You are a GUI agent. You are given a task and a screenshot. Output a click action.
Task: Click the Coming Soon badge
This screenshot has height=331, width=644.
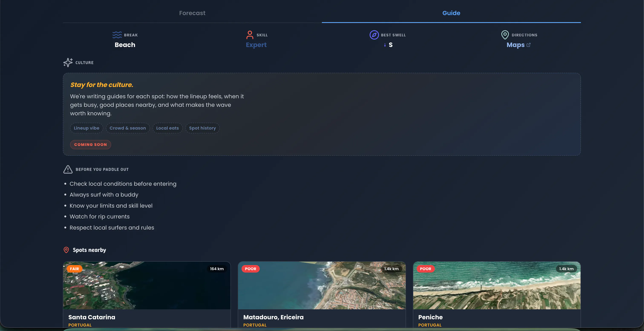click(x=91, y=144)
